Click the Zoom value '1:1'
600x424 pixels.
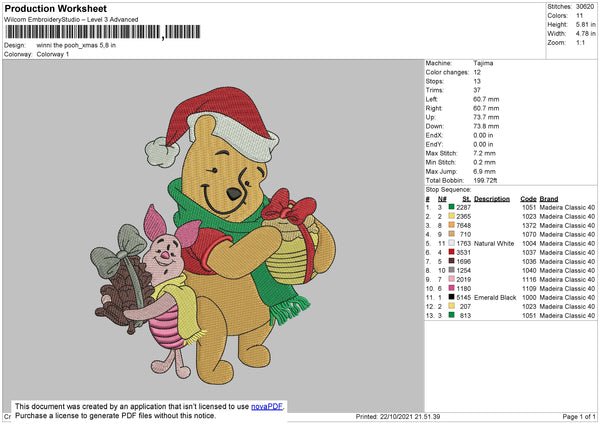tap(580, 42)
